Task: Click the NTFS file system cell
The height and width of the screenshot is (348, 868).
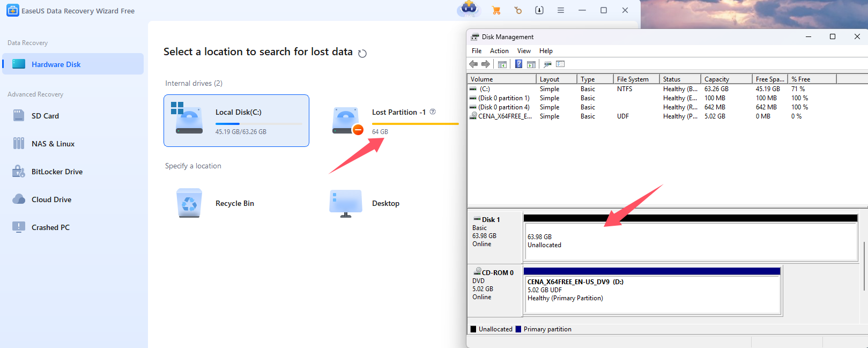Action: [625, 89]
